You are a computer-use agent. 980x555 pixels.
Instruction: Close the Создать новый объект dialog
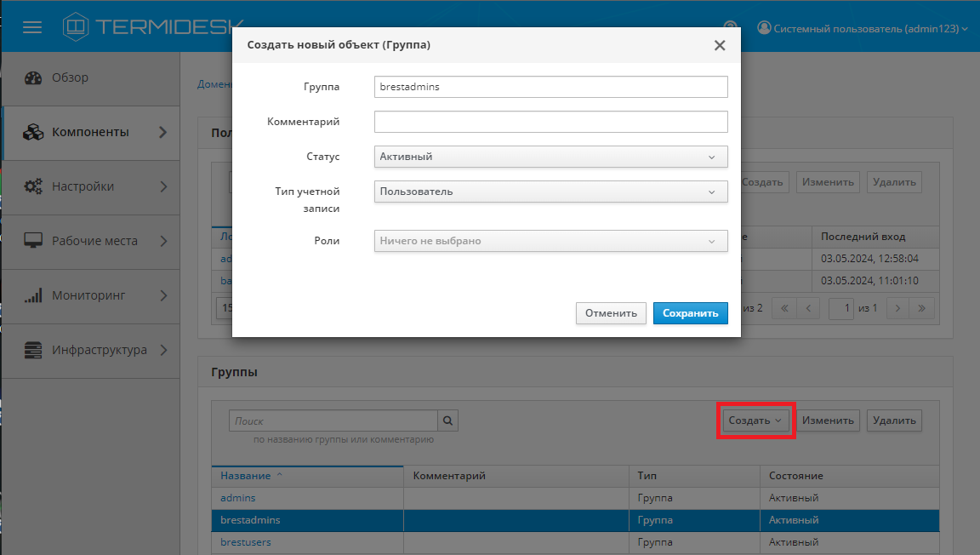click(x=720, y=45)
